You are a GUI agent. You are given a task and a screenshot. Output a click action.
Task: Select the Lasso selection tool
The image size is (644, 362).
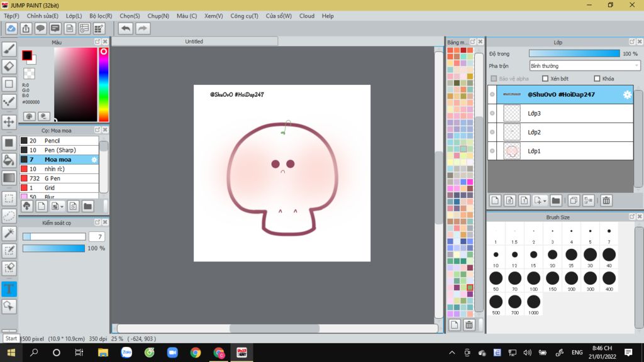click(x=9, y=216)
